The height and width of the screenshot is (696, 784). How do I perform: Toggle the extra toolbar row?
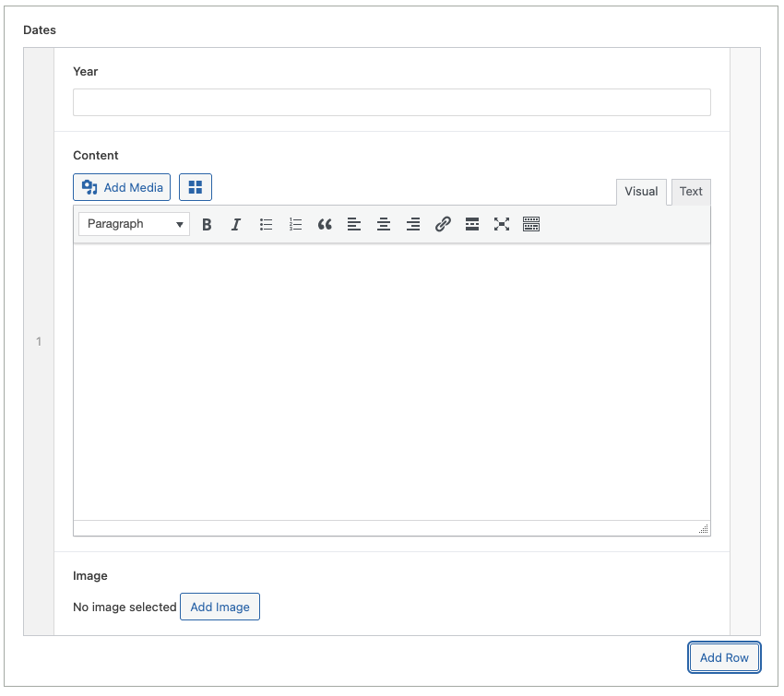tap(531, 224)
